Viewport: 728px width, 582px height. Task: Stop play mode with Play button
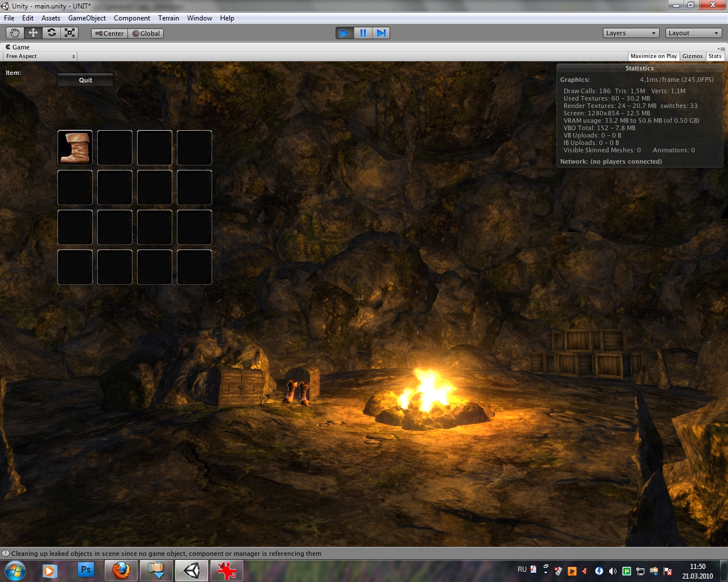click(344, 33)
